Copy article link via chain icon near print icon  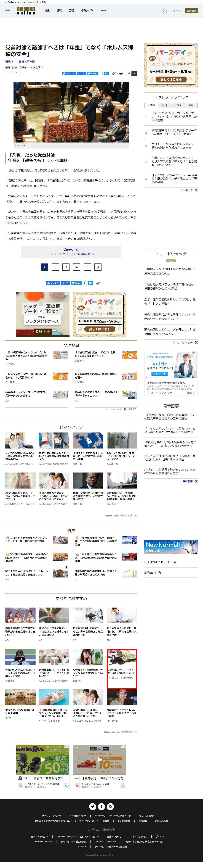[114, 73]
